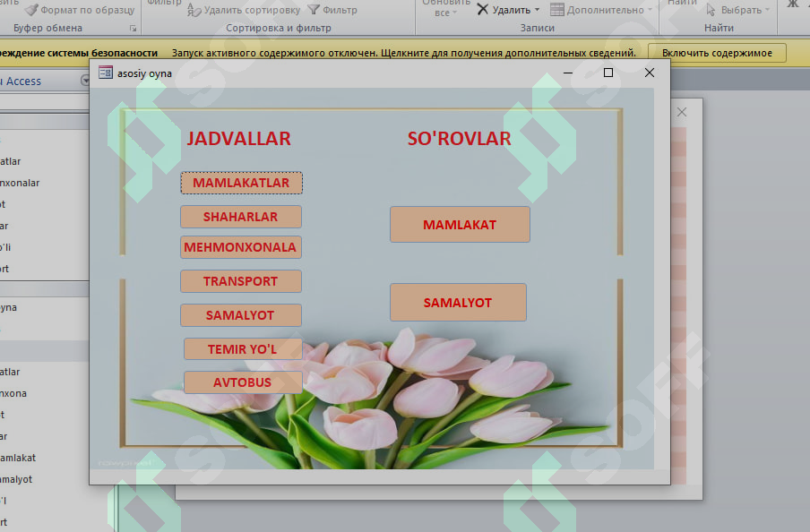The height and width of the screenshot is (532, 810).
Task: Open the TRANSPORT table button
Action: tap(241, 281)
